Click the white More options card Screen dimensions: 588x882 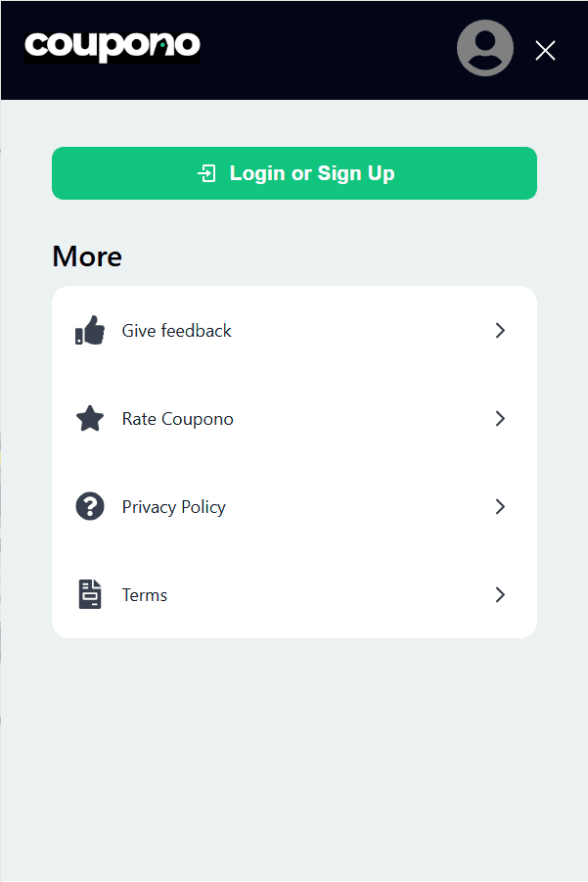[x=294, y=461]
